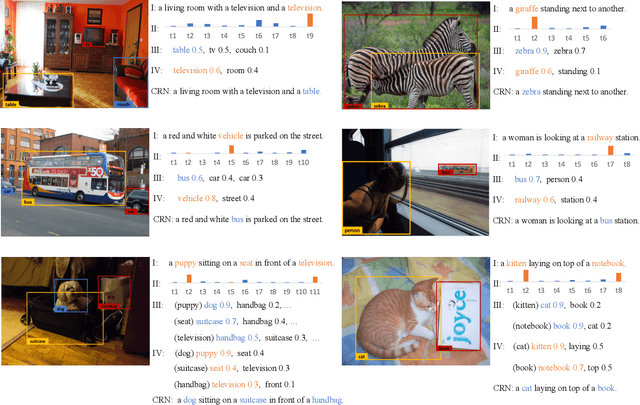This screenshot has height=405, width=640.
Task: Select text 'book 0.9'
Action: point(568,326)
